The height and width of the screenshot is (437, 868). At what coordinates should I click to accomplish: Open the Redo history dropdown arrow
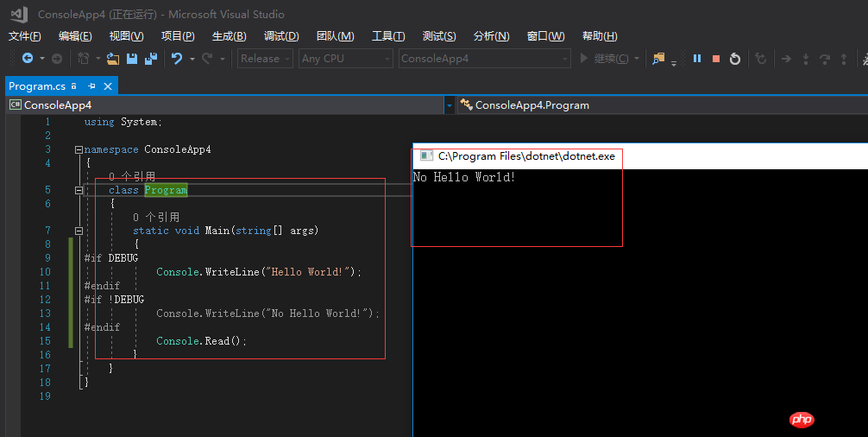click(223, 58)
